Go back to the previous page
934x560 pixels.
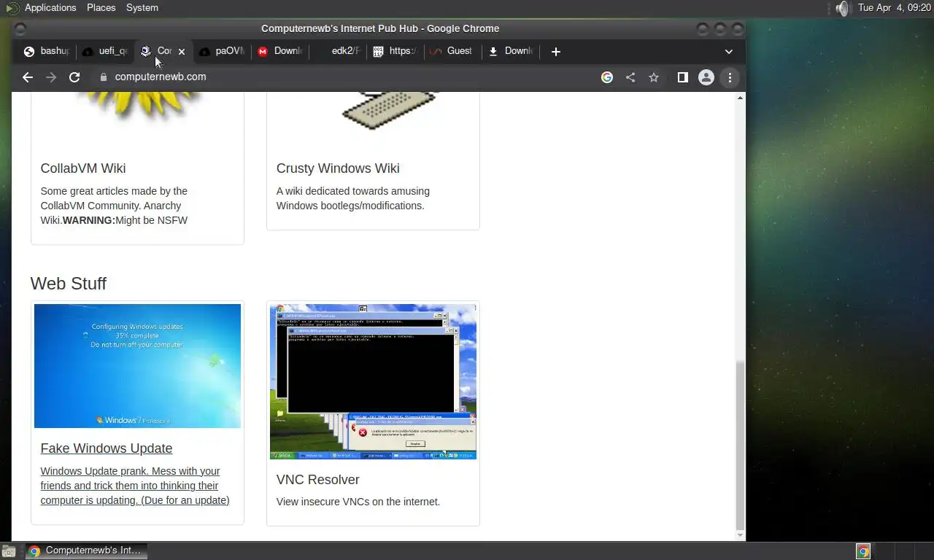coord(28,77)
